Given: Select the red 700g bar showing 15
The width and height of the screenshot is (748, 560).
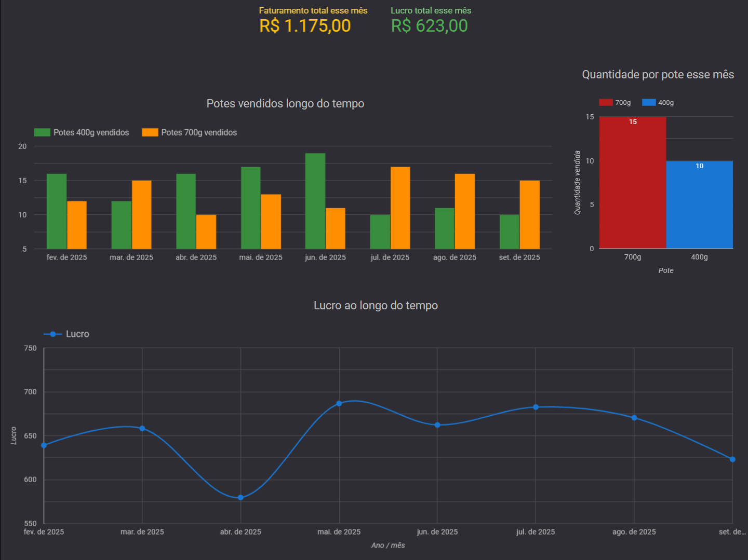Looking at the screenshot, I should [x=633, y=183].
